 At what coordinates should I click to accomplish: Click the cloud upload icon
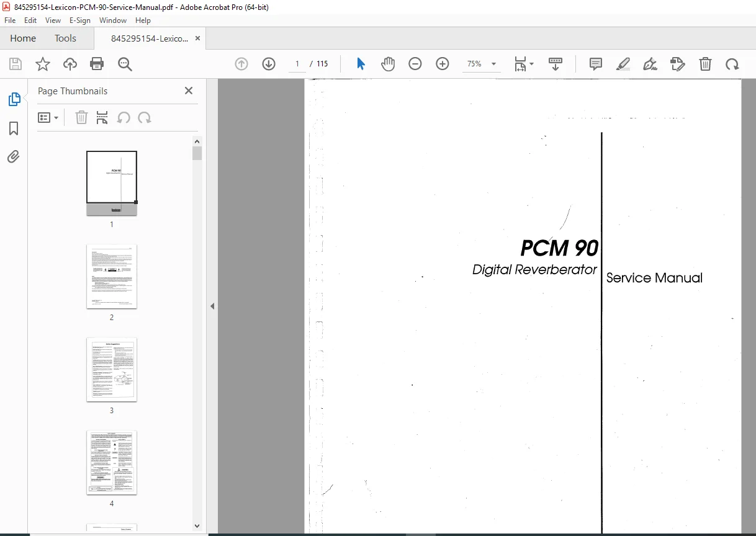click(70, 64)
